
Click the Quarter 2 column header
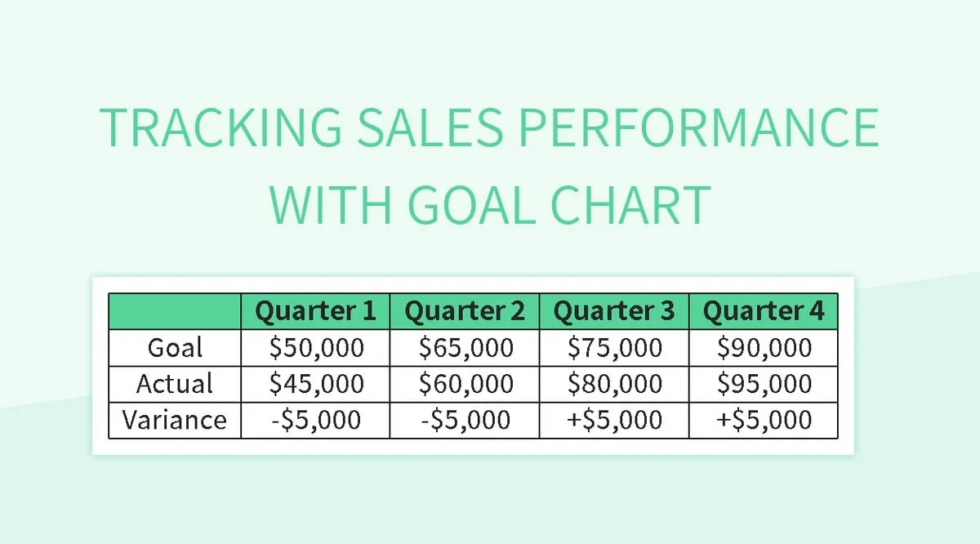[465, 311]
